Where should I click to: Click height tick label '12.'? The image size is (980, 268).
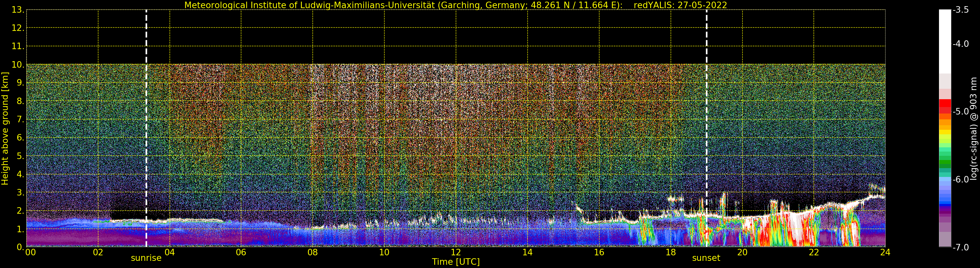(x=18, y=28)
